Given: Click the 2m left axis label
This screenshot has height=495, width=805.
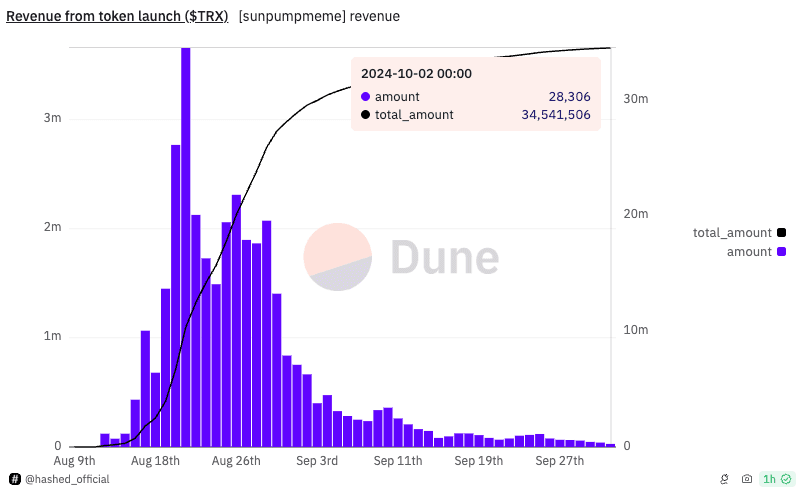Looking at the screenshot, I should (x=52, y=227).
